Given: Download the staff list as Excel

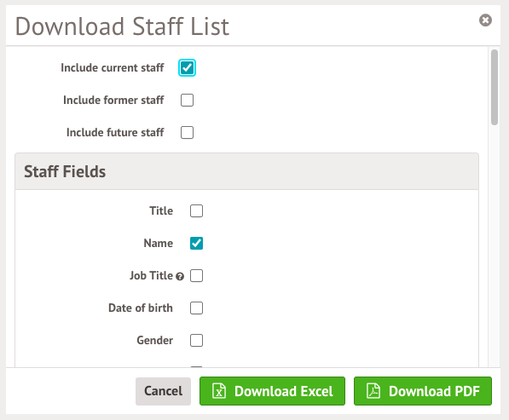Looking at the screenshot, I should pyautogui.click(x=272, y=391).
